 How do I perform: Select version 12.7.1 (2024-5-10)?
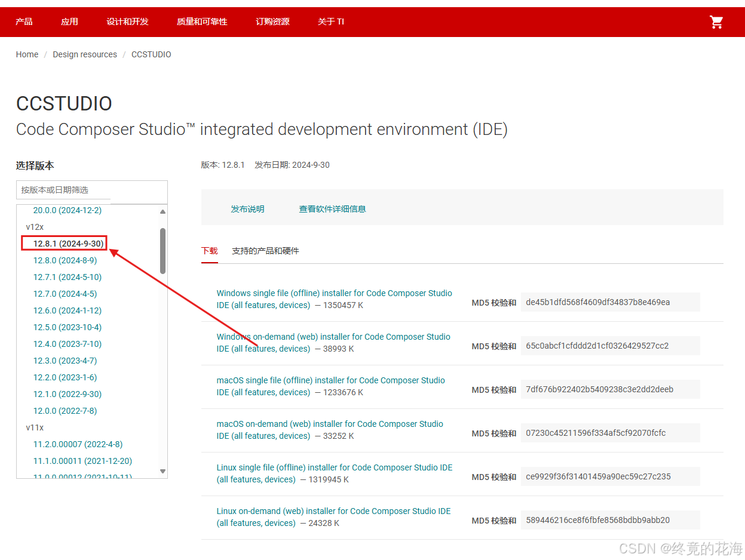pos(68,277)
